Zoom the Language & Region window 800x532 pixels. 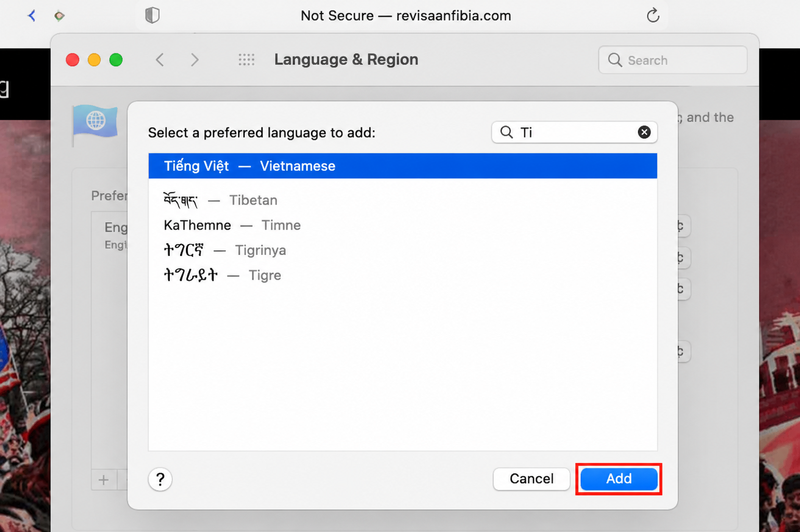tap(116, 60)
